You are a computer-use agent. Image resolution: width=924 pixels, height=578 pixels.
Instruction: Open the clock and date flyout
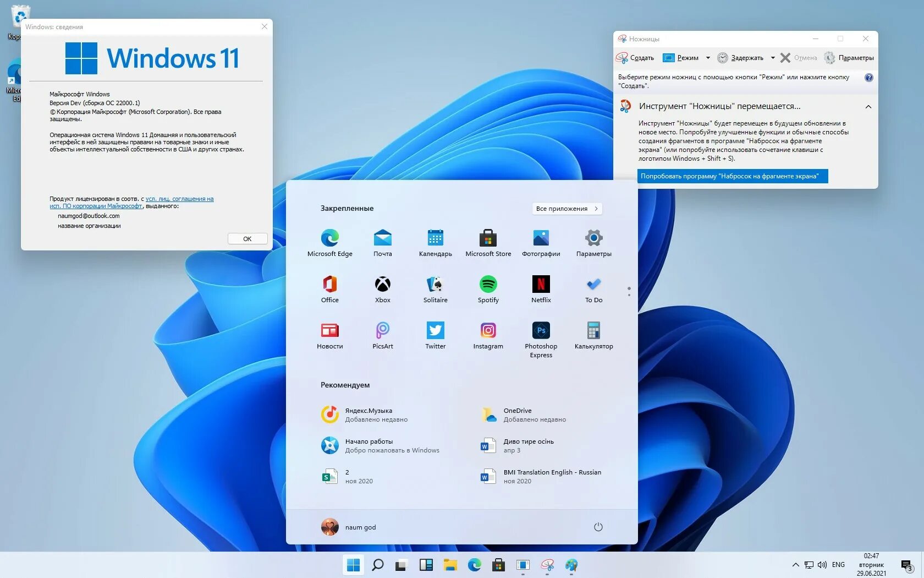pyautogui.click(x=871, y=565)
